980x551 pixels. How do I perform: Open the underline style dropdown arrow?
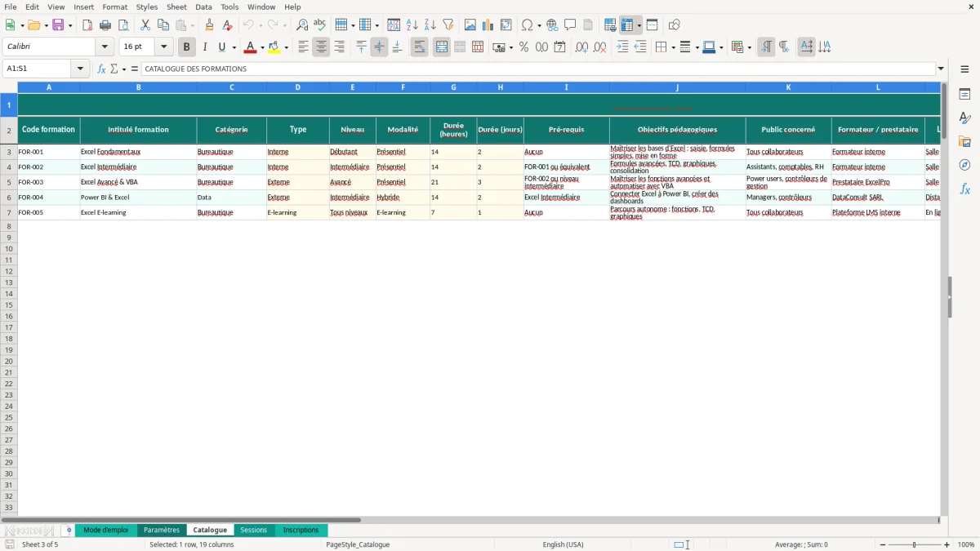coord(234,47)
